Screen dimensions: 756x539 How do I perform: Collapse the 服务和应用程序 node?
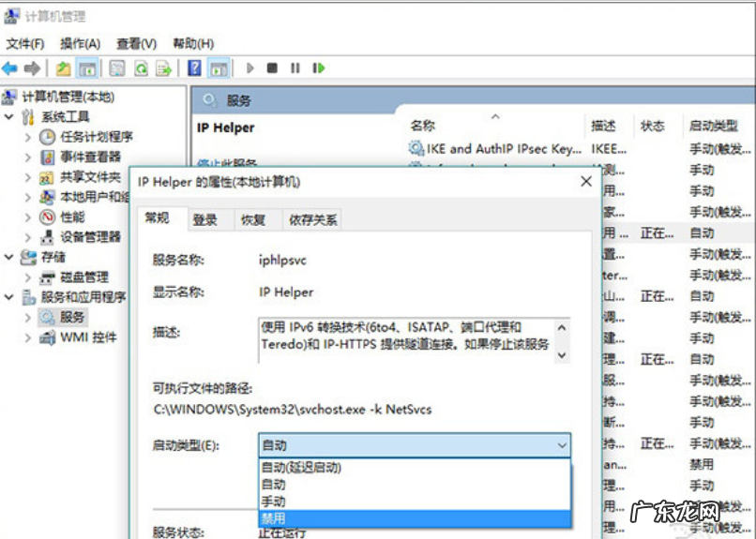[8, 297]
